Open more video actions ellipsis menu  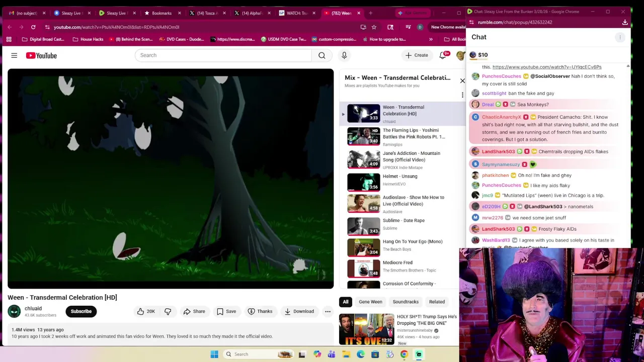(x=328, y=311)
